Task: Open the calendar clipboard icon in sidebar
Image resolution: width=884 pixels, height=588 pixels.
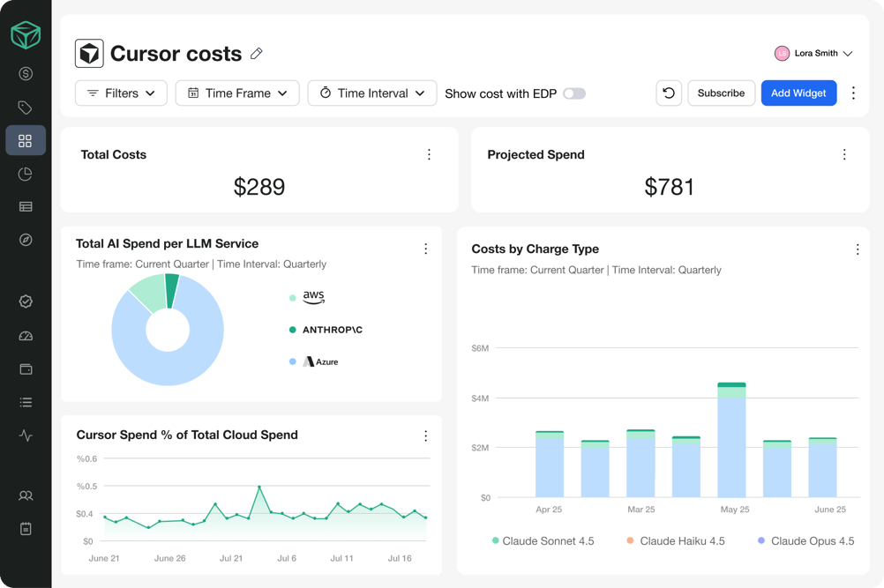Action: point(26,528)
